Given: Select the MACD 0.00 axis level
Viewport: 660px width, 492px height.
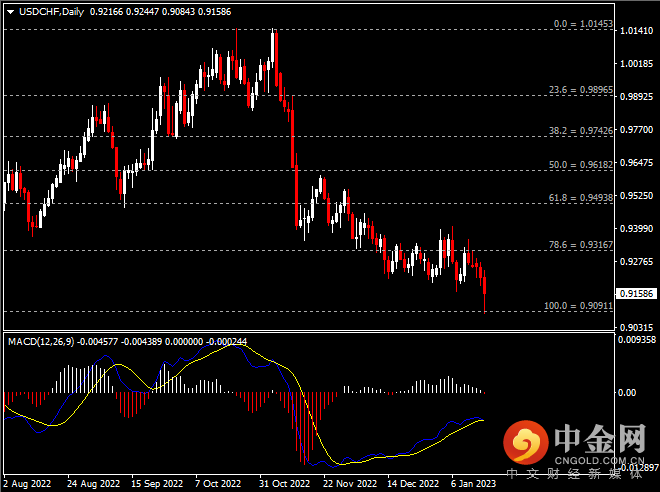Looking at the screenshot, I should [626, 393].
